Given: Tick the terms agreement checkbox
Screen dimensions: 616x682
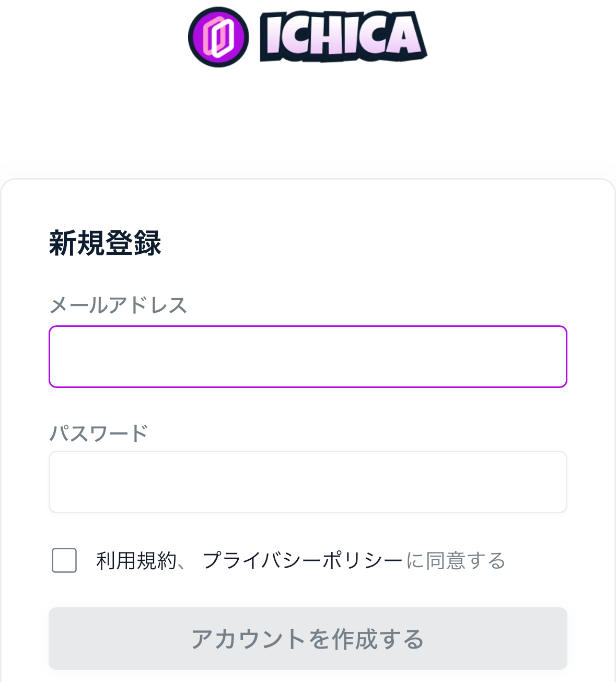Looking at the screenshot, I should (x=64, y=560).
